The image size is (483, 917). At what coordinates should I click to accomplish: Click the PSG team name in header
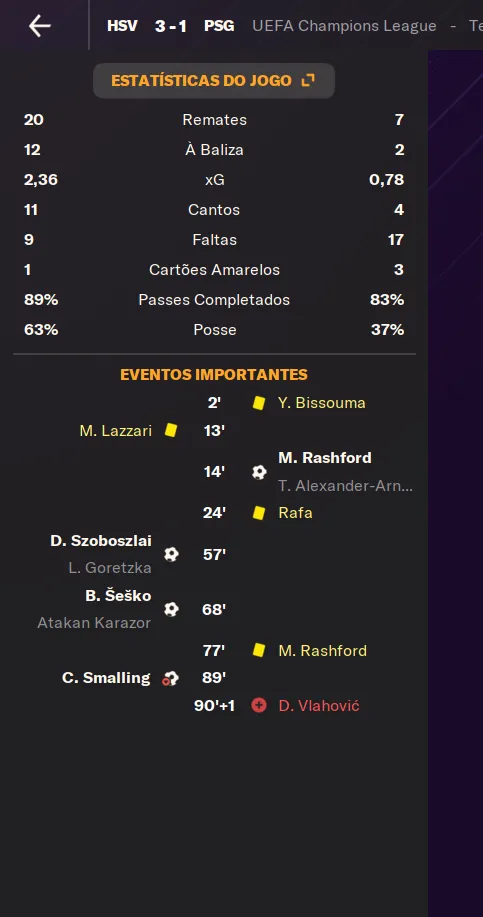219,26
